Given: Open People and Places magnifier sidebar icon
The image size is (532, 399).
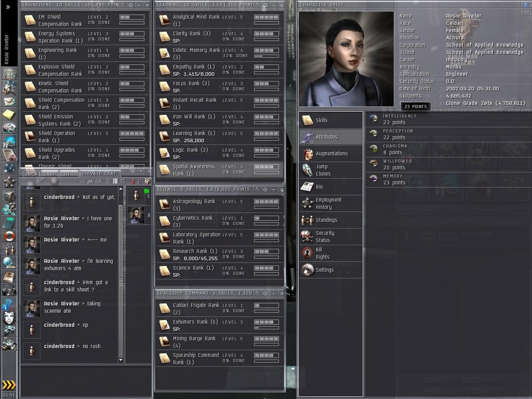Looking at the screenshot, I should click(x=9, y=87).
